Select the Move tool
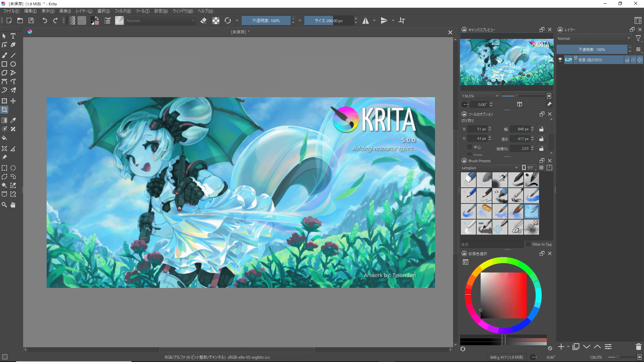Screen dimensions: 644x362 (x=13, y=101)
